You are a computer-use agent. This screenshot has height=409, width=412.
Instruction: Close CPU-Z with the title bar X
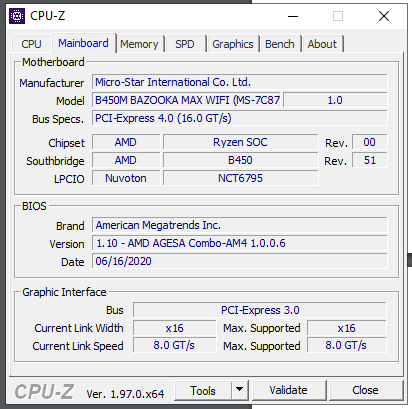click(384, 16)
